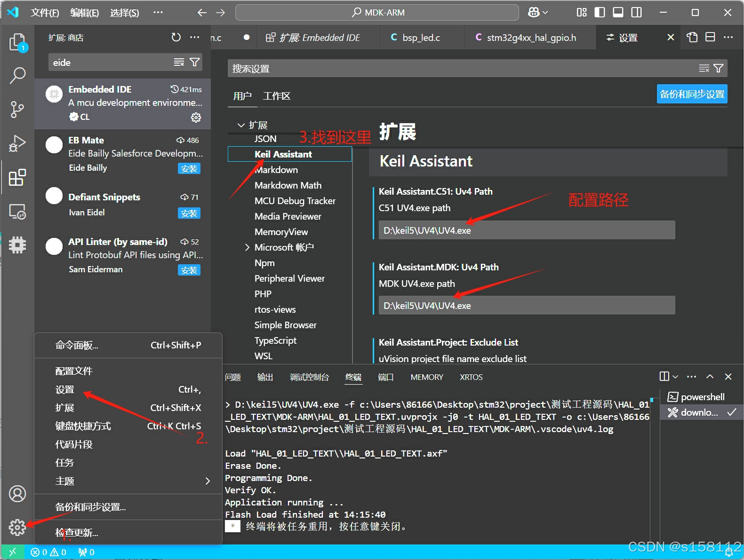
Task: Open the title bar overflow menu ellipsis
Action: pyautogui.click(x=158, y=13)
